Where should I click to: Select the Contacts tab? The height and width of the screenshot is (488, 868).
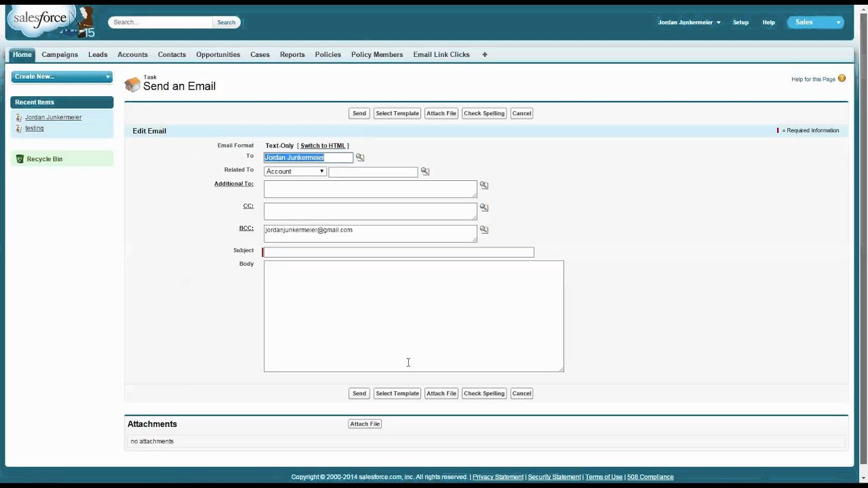(x=172, y=54)
